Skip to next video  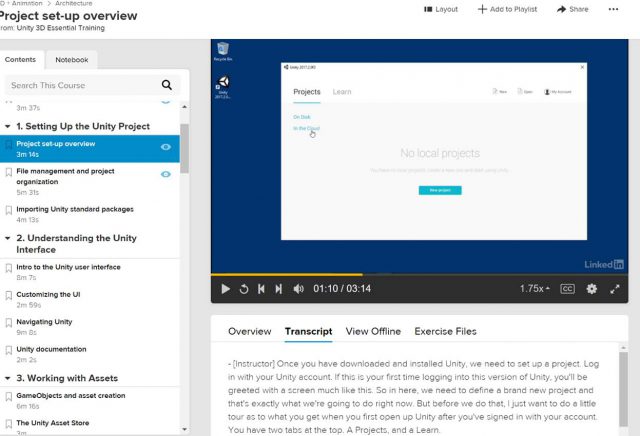click(278, 289)
